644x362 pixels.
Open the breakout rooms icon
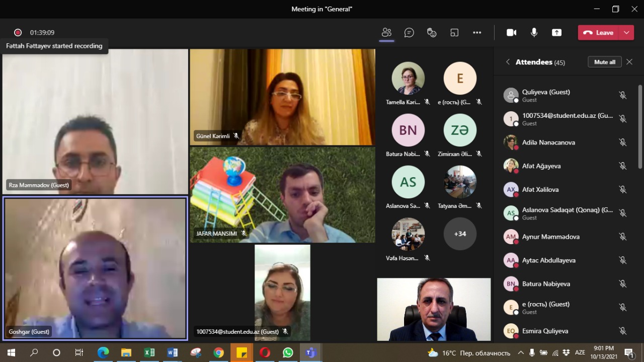454,33
